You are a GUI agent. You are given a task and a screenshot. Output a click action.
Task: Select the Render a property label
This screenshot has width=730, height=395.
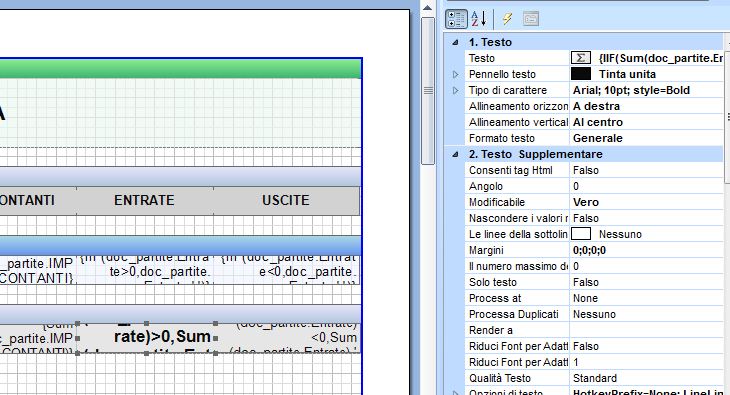point(491,330)
